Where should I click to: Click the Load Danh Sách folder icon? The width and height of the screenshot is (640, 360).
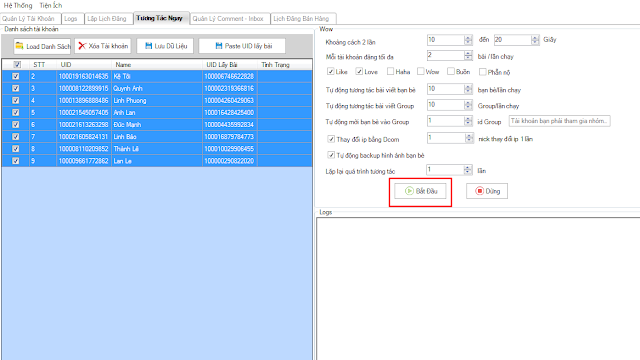click(19, 46)
